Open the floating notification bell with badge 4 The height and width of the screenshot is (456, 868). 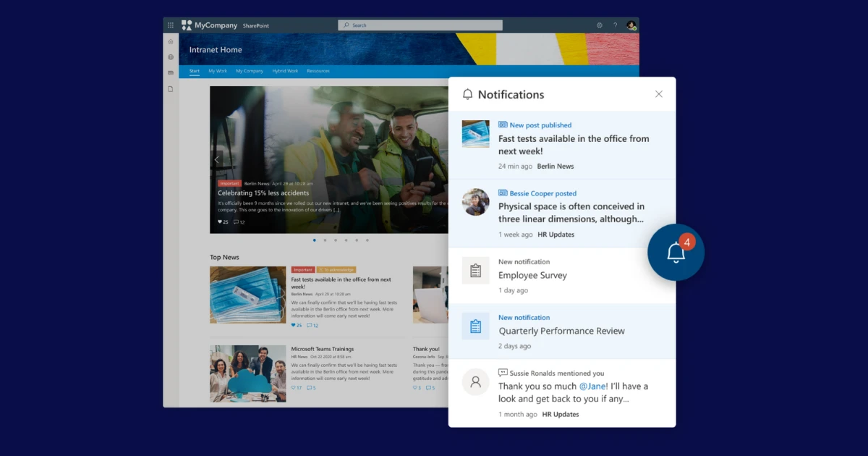click(x=676, y=252)
